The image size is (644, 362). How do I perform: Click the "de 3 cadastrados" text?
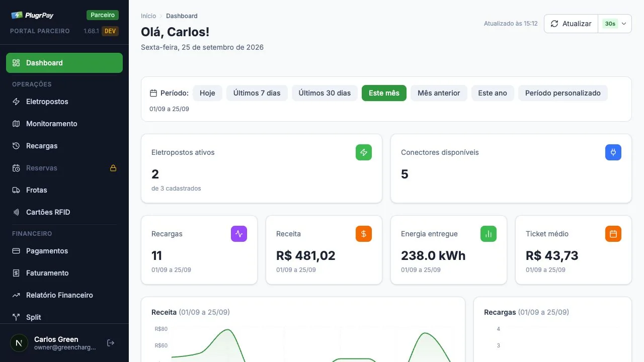(x=176, y=189)
